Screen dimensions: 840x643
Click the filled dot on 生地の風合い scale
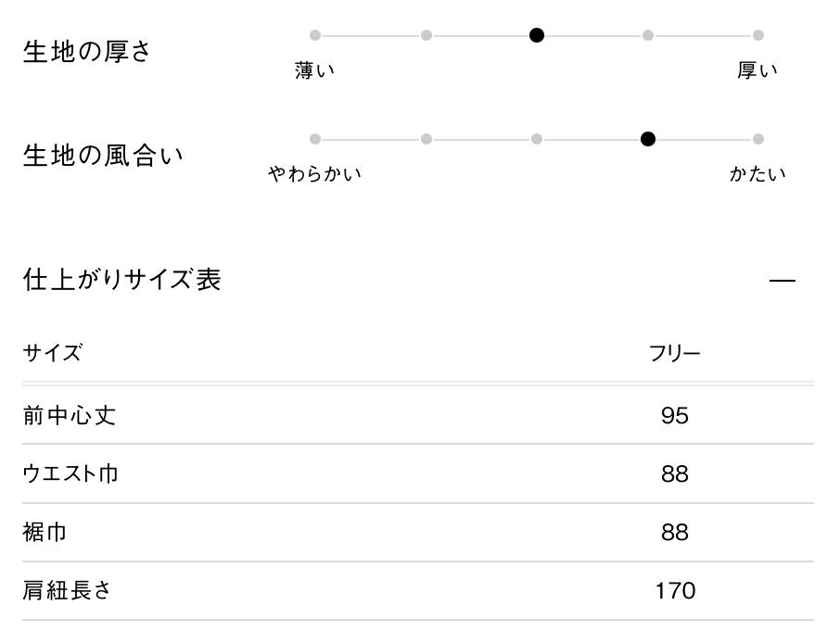(648, 139)
